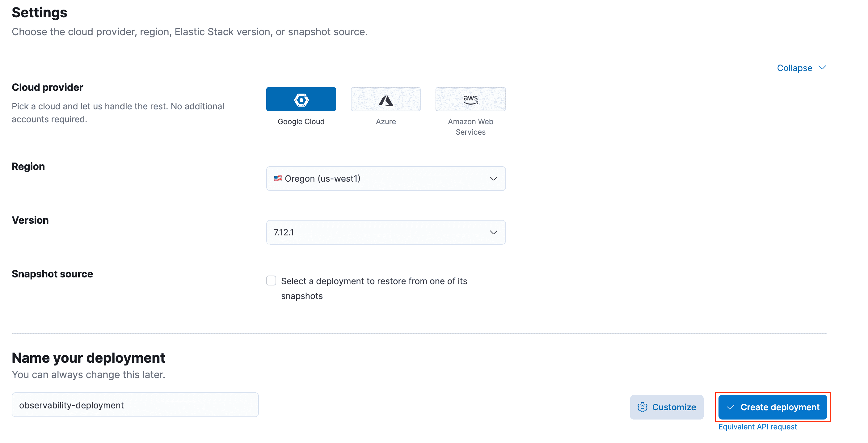The width and height of the screenshot is (868, 443).
Task: Click the Azure label text
Action: (386, 122)
